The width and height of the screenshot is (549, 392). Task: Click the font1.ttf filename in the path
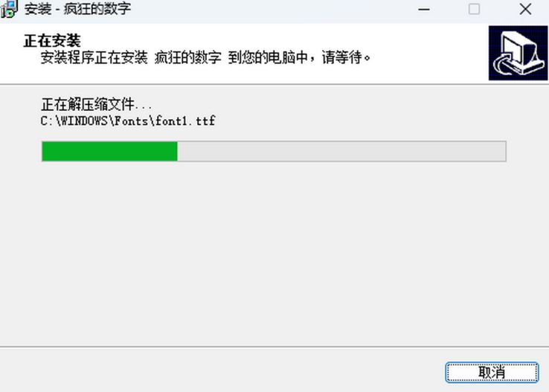tap(185, 121)
